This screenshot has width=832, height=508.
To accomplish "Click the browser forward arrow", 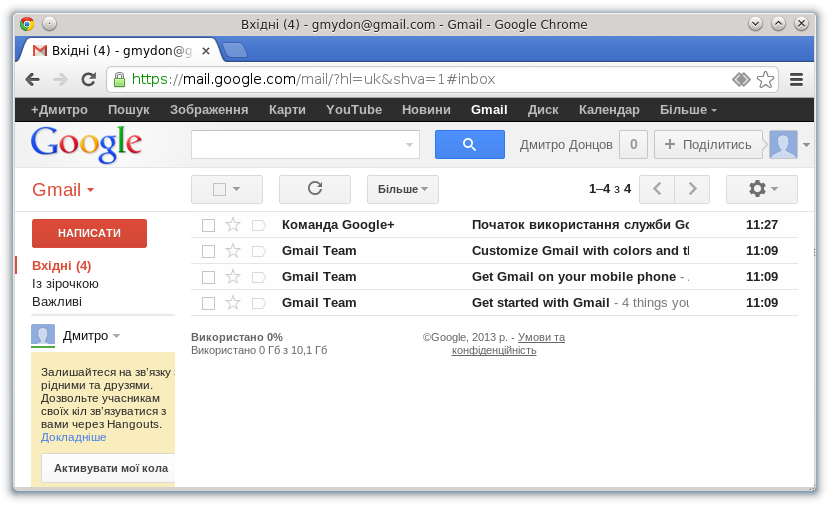I will click(x=60, y=80).
